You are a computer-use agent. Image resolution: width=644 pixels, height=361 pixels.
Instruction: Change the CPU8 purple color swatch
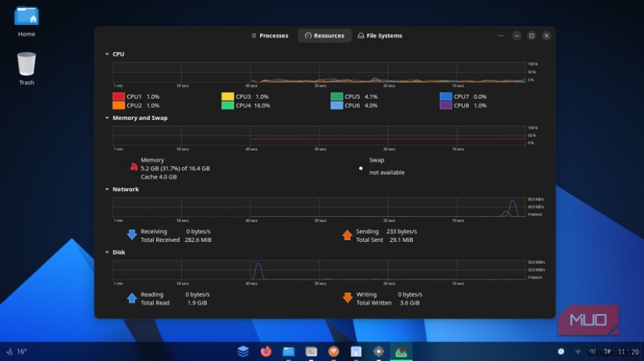coord(446,105)
